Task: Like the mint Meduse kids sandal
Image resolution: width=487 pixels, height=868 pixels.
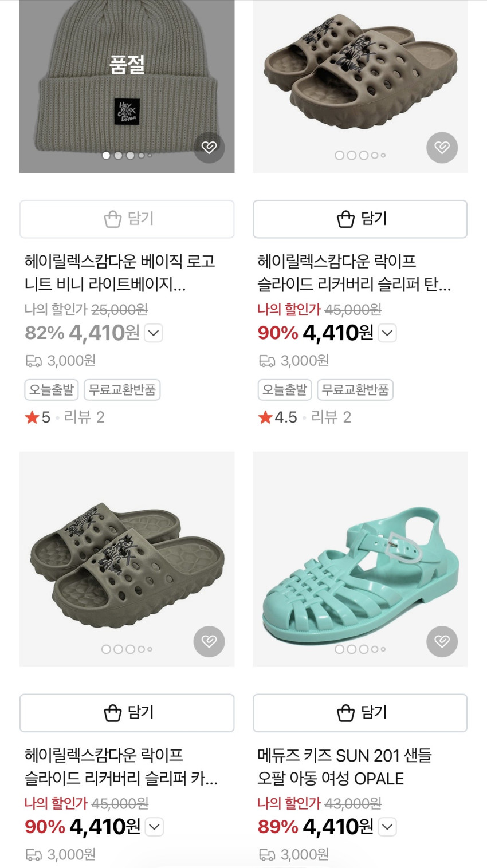Action: click(x=442, y=641)
